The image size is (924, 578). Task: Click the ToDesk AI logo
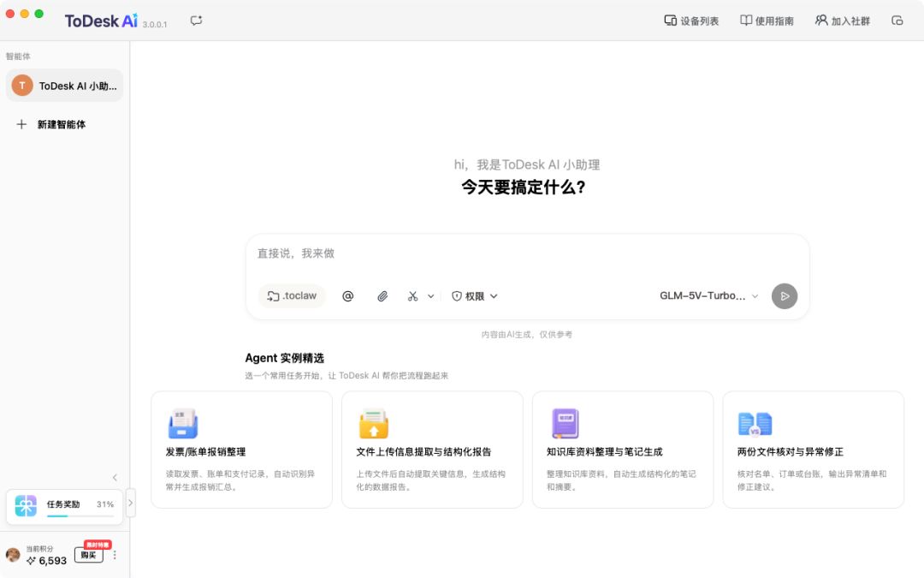pyautogui.click(x=101, y=21)
